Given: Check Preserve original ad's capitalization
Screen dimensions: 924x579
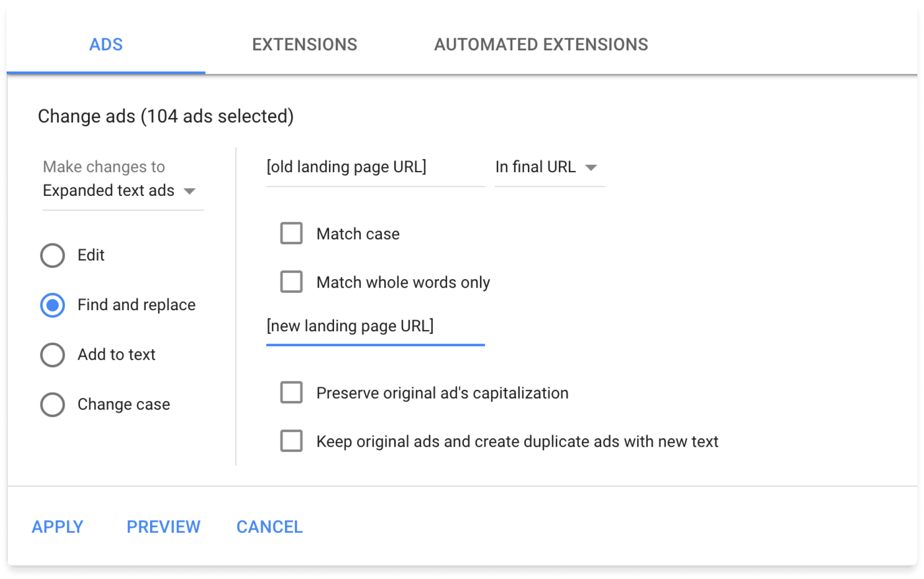Looking at the screenshot, I should click(291, 393).
